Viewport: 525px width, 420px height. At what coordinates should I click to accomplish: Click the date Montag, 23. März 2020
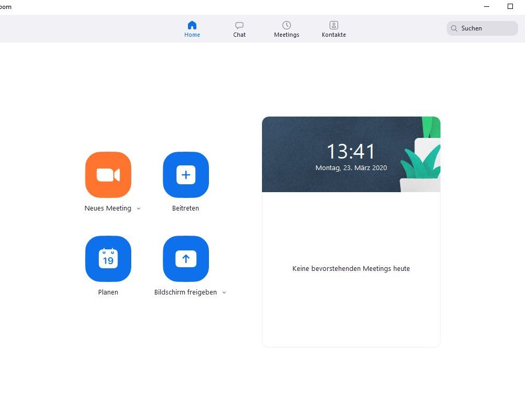tap(351, 168)
